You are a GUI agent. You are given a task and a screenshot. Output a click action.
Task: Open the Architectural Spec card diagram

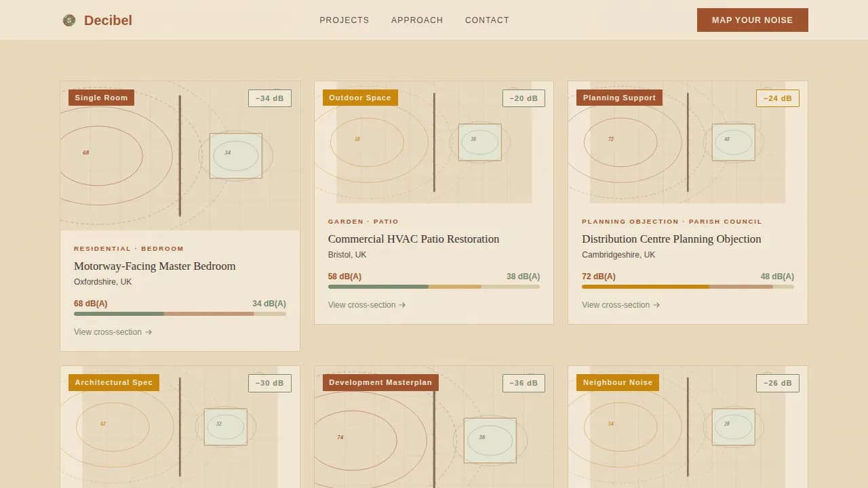pos(180,427)
